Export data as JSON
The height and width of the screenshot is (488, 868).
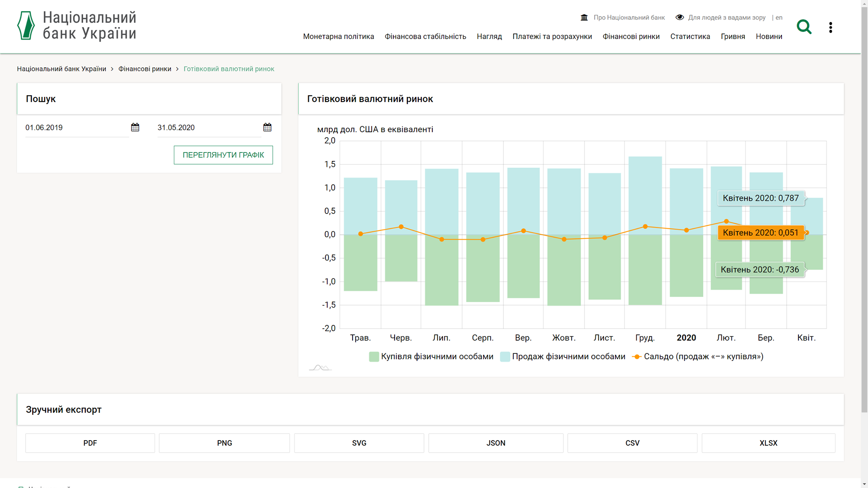click(x=496, y=443)
